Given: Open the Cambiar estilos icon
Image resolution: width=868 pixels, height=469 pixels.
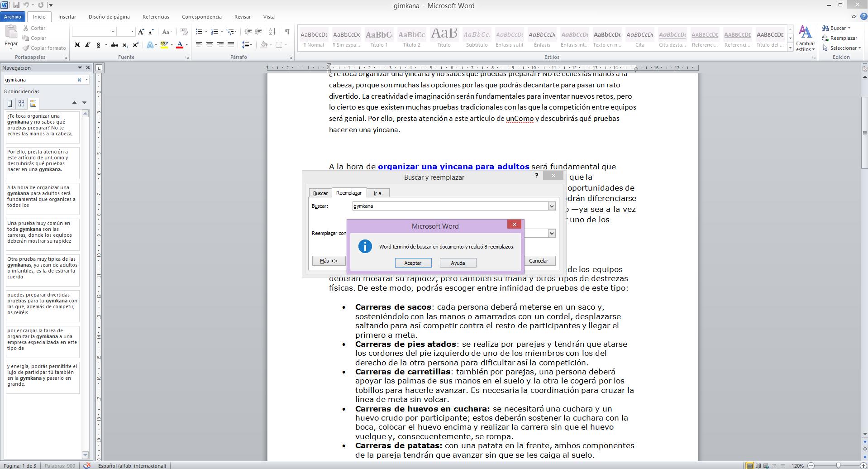Looking at the screenshot, I should click(805, 38).
